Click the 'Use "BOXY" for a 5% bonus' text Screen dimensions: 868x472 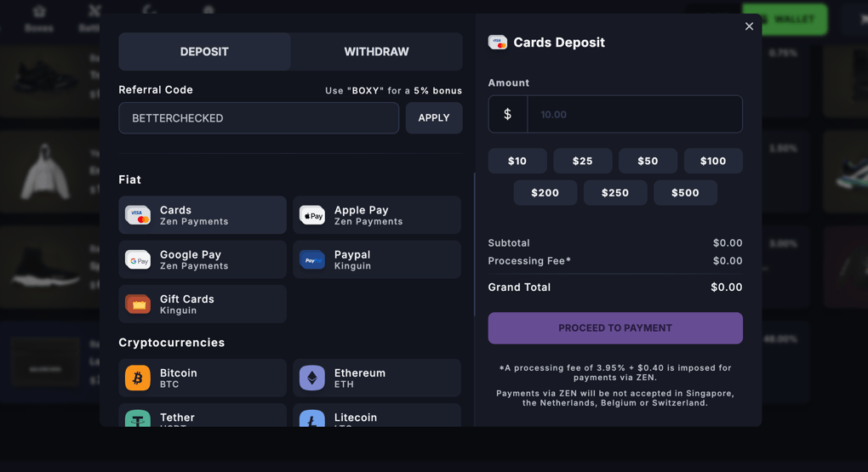[394, 90]
